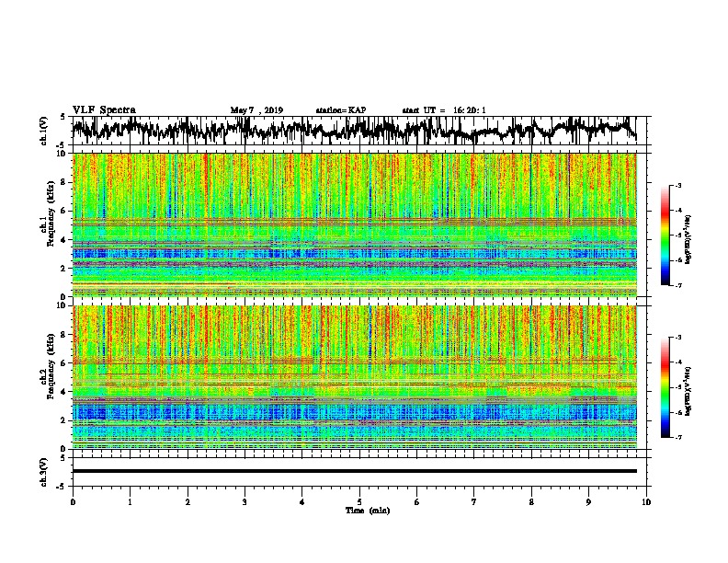The width and height of the screenshot is (728, 563).
Task: Click the time axis tick label "1"
Action: [x=131, y=501]
